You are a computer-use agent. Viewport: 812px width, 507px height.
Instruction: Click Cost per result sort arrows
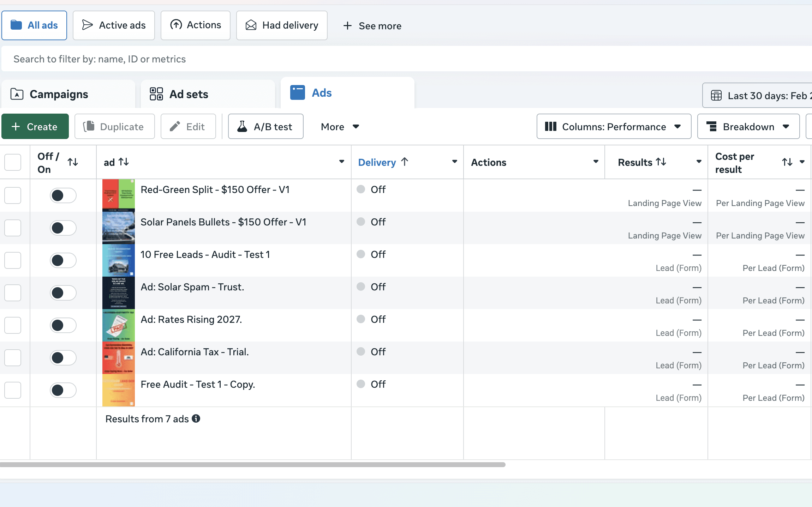pos(787,162)
